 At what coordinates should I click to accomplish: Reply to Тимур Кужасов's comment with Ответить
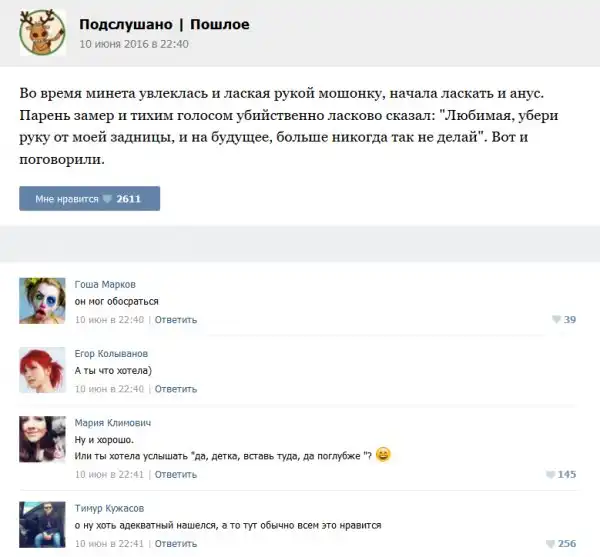176,544
